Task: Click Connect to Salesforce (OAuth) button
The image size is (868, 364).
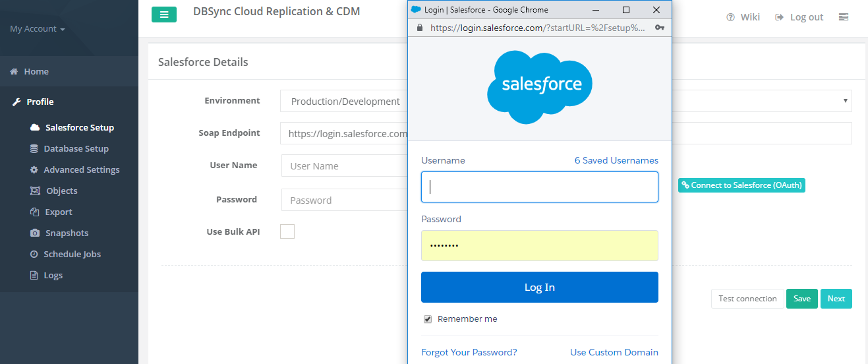Action: click(741, 185)
